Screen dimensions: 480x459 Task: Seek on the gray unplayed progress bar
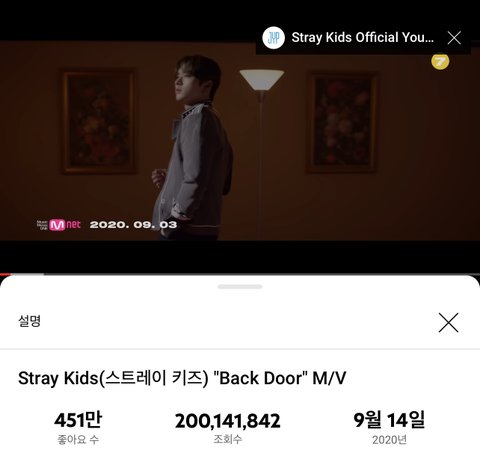245,274
